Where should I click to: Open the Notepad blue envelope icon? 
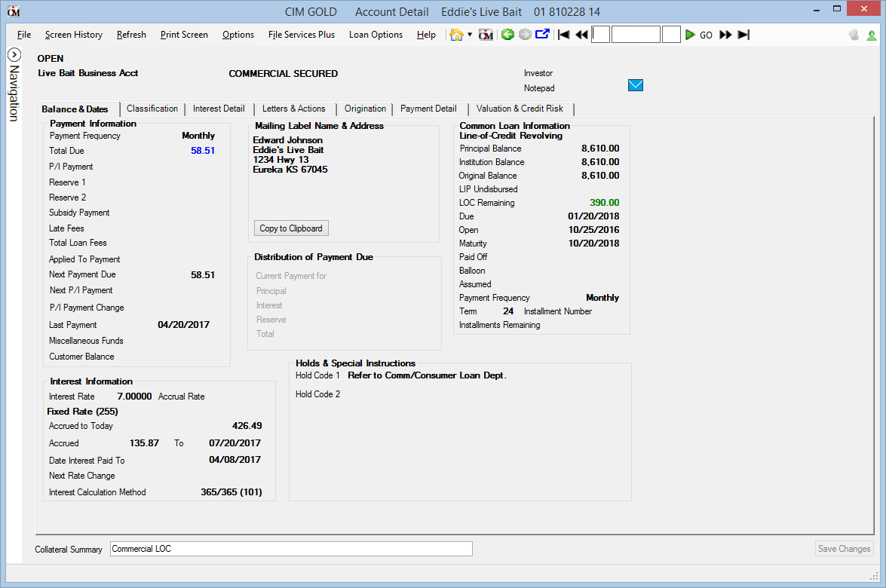(x=636, y=85)
